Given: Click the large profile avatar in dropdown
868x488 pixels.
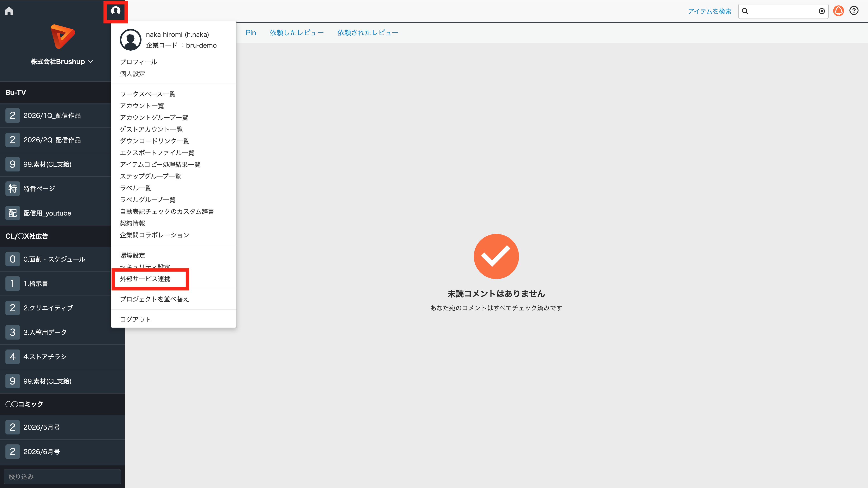Looking at the screenshot, I should point(130,40).
